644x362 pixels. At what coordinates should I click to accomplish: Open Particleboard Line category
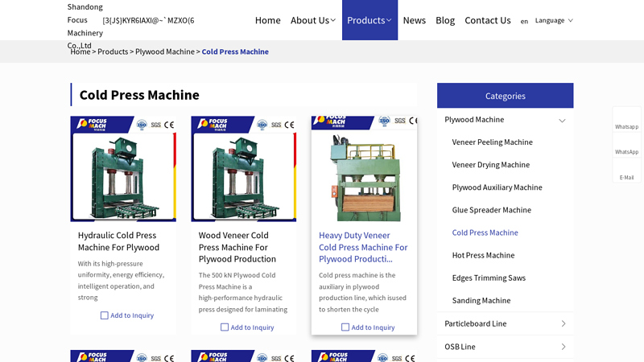(475, 323)
